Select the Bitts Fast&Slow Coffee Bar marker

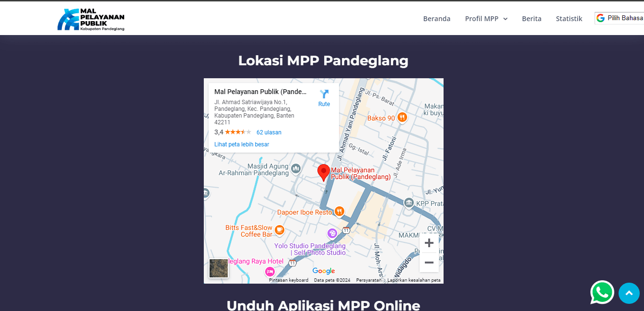click(280, 230)
